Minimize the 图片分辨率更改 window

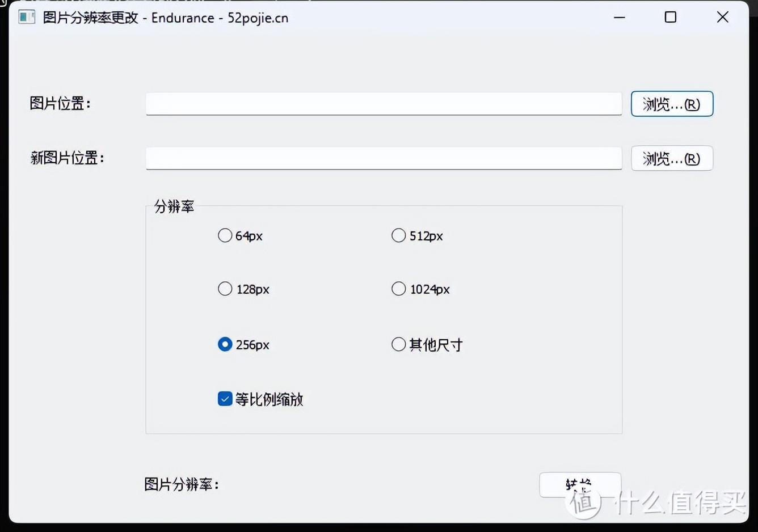pyautogui.click(x=619, y=17)
